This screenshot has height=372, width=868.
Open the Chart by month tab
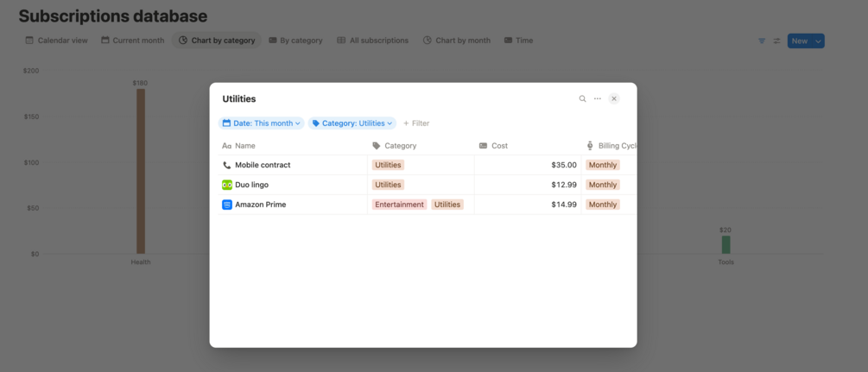tap(457, 41)
